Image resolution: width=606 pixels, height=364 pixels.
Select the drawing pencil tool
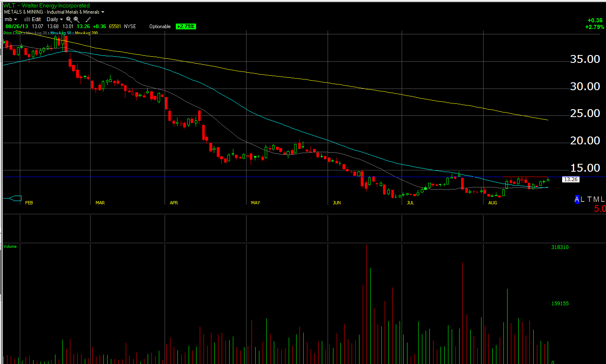[x=88, y=19]
